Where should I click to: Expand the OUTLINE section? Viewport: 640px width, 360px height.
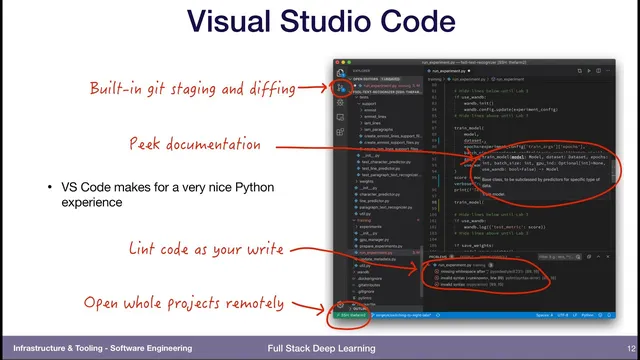point(359,309)
